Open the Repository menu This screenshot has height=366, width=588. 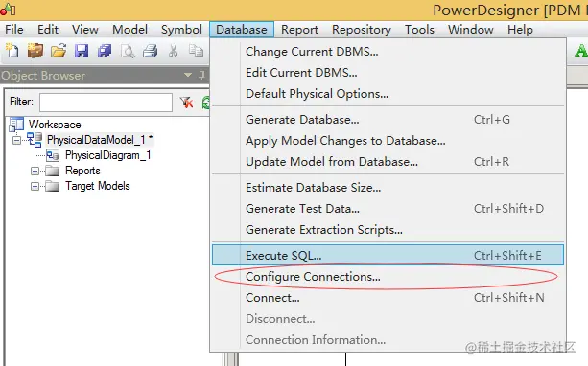tap(362, 29)
